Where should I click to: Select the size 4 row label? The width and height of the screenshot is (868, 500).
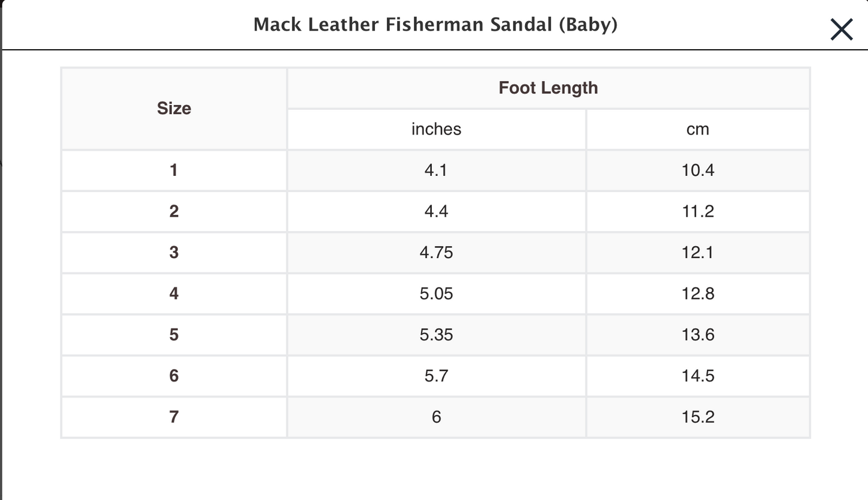[x=174, y=294]
